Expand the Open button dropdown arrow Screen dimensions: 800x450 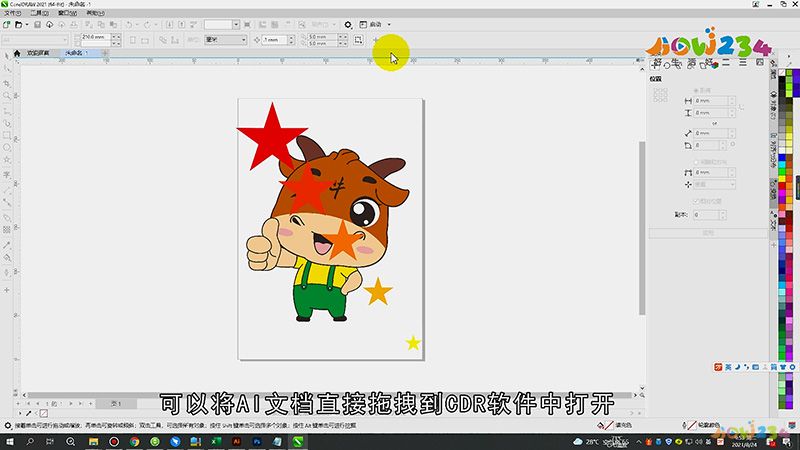tap(27, 24)
